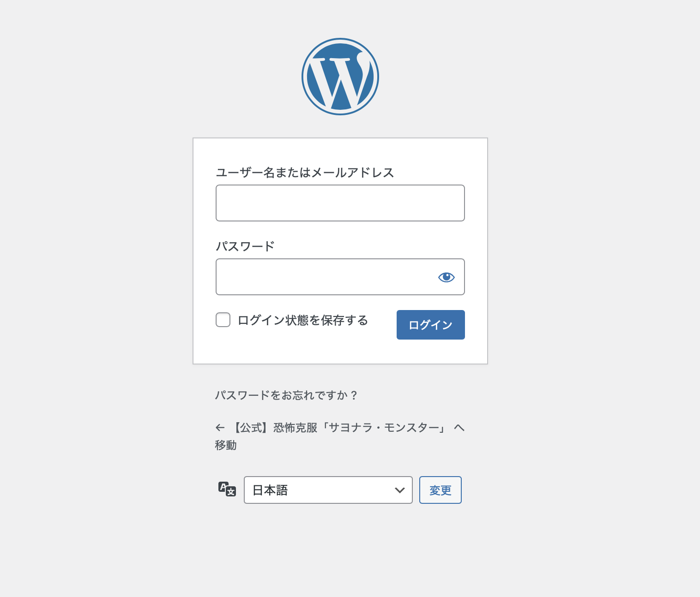Click the chevron arrow of the language selector
The width and height of the screenshot is (700, 597).
tap(399, 490)
